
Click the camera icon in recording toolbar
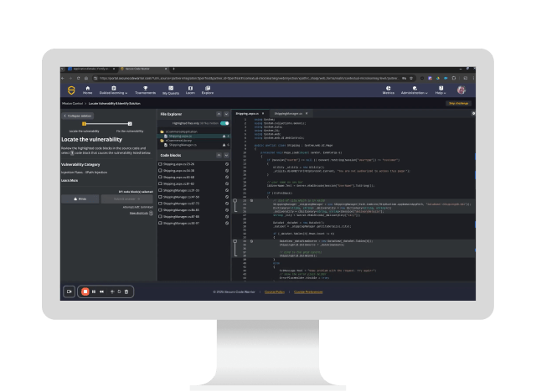point(70,291)
